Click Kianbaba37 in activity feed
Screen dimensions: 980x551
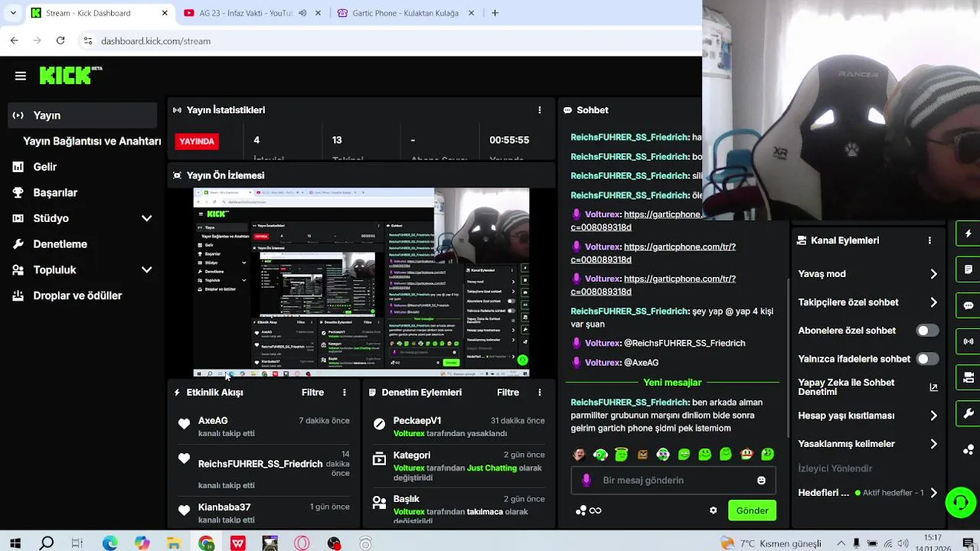tap(224, 507)
